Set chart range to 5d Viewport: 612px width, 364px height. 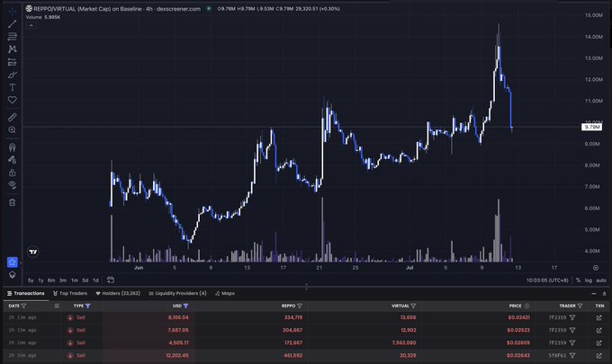tap(85, 280)
